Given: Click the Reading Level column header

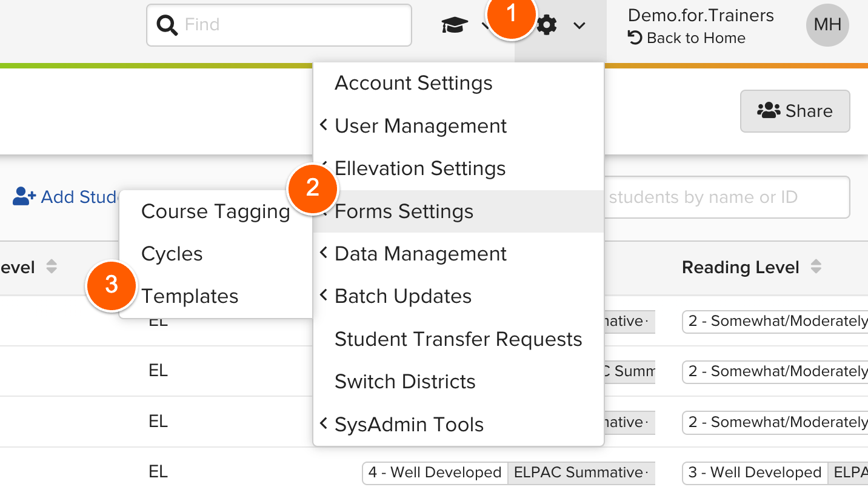Looking at the screenshot, I should tap(740, 267).
